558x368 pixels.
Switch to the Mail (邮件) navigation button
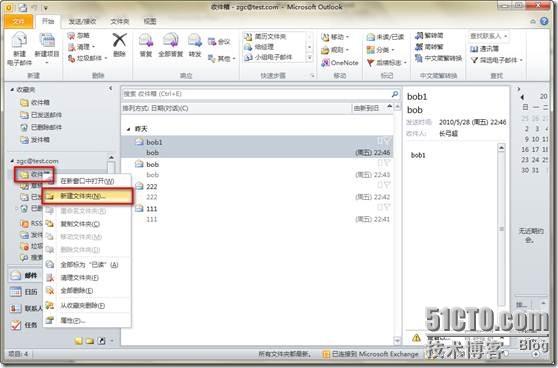tap(25, 275)
